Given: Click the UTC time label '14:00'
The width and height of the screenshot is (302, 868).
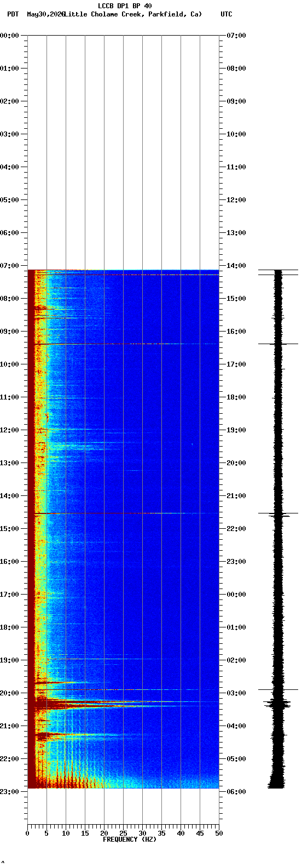Looking at the screenshot, I should (236, 266).
